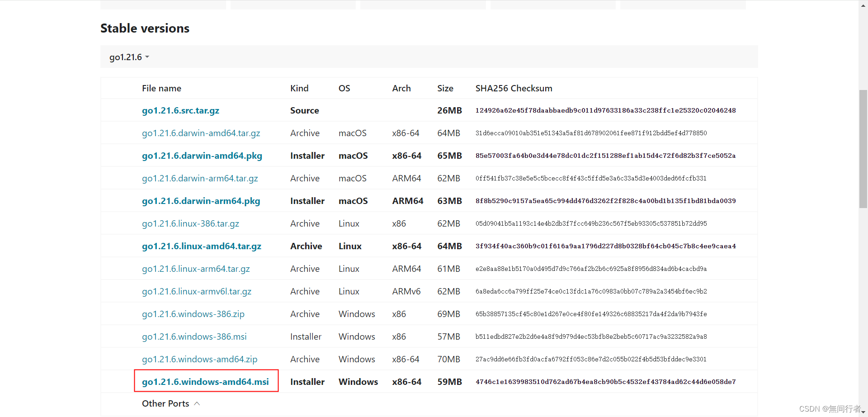This screenshot has width=868, height=417.
Task: Download go1.21.6.darwin-arm64.pkg installer
Action: click(x=201, y=201)
